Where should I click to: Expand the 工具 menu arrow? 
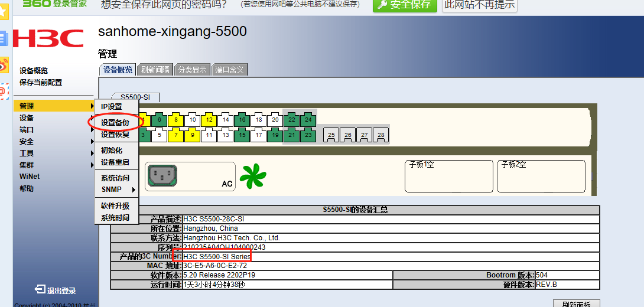pos(92,153)
